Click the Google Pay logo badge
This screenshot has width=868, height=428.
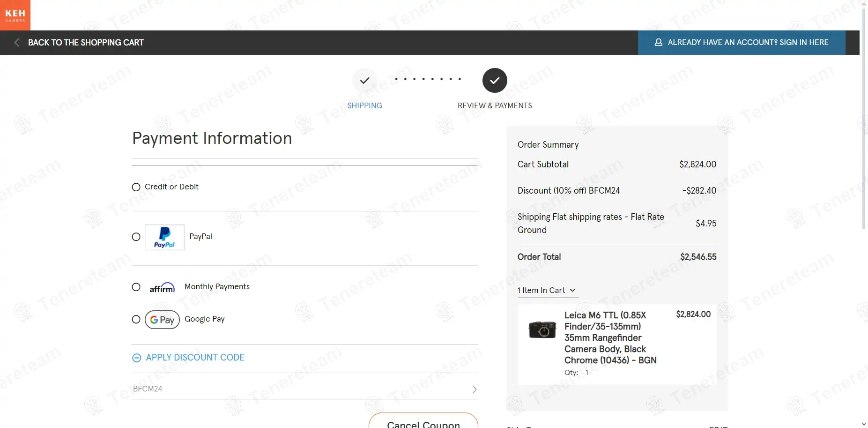coord(162,320)
